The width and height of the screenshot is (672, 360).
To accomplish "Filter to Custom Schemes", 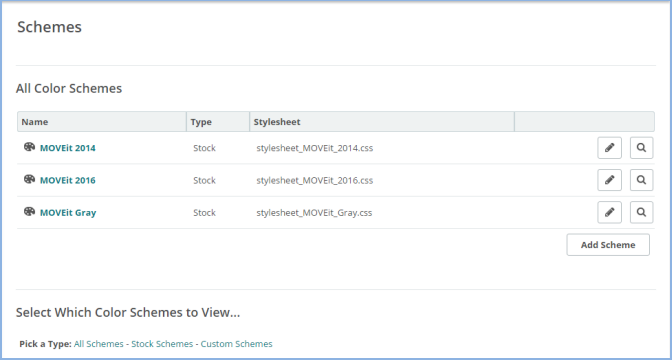I will 237,344.
